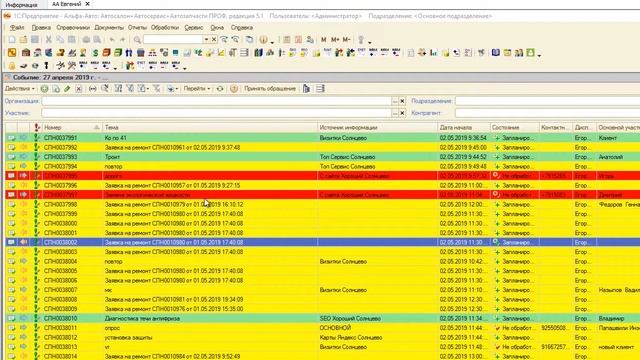Open the Правка menu
This screenshot has width=640, height=360.
(x=41, y=28)
